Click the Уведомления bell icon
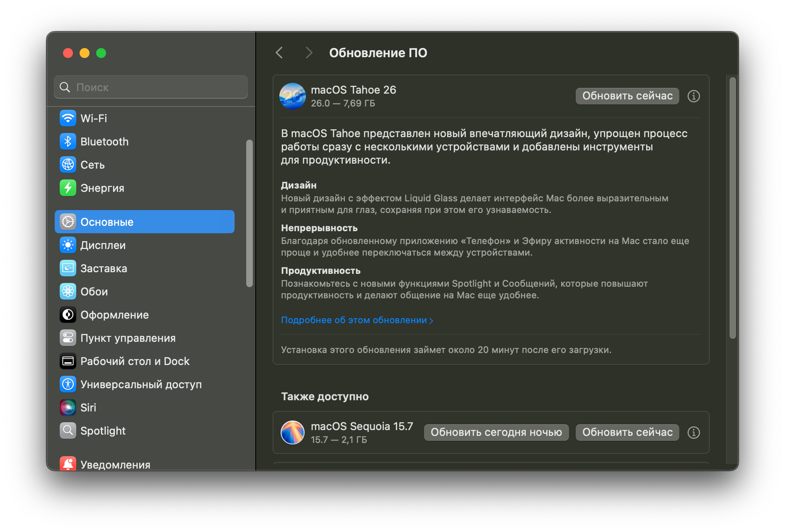Viewport: 785px width, 532px height. pos(68,464)
